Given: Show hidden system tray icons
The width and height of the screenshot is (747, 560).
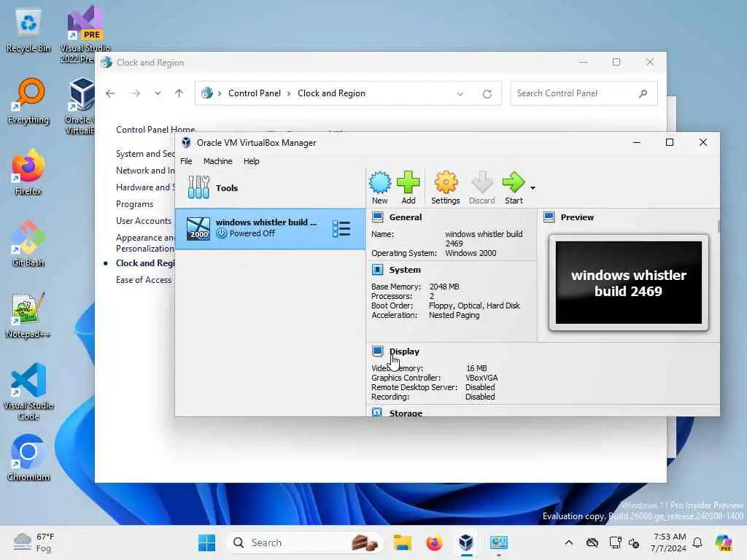Looking at the screenshot, I should tap(569, 542).
